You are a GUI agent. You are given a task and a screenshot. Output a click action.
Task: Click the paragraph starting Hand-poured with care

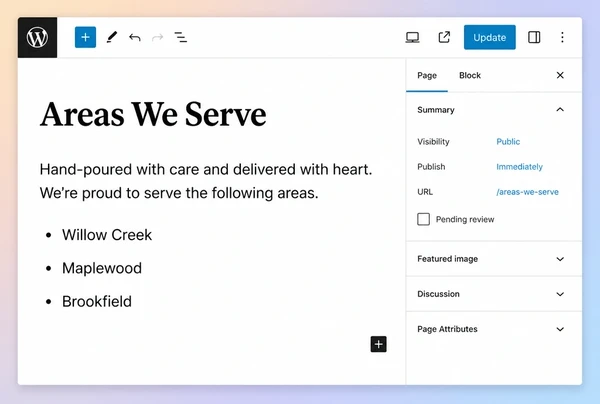206,181
